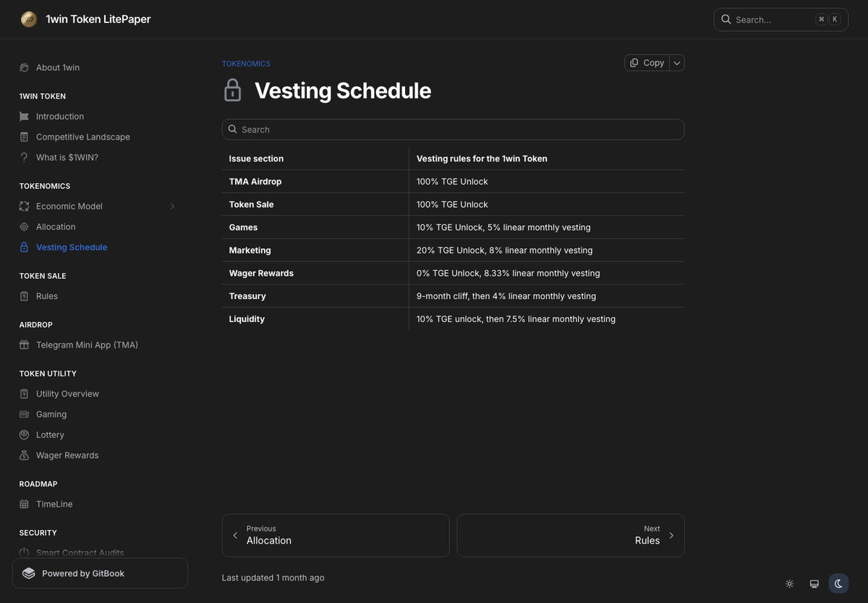Click the TimeLine calendar icon
This screenshot has width=868, height=603.
(24, 504)
